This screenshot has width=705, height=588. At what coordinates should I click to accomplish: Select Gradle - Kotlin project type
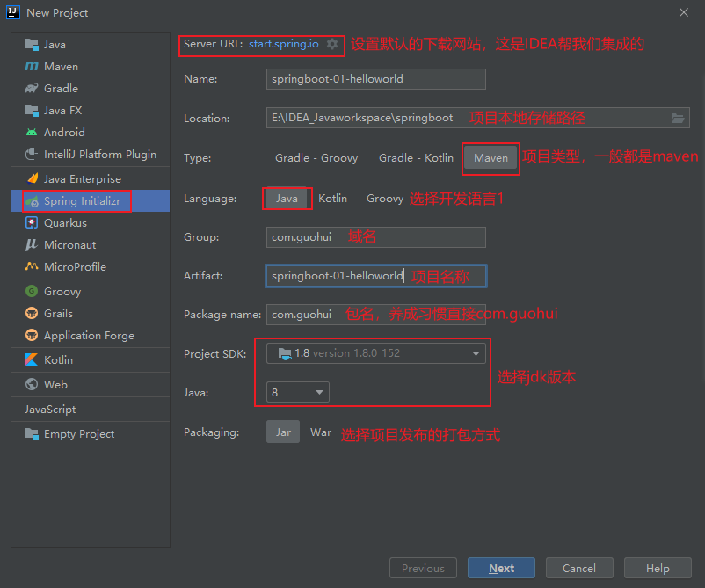[x=416, y=158]
